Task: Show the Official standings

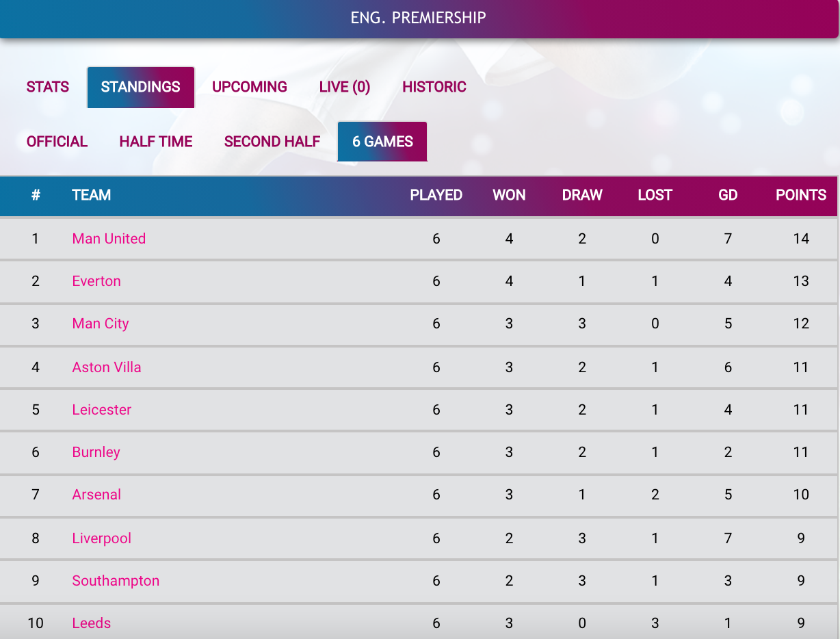Action: click(x=57, y=142)
